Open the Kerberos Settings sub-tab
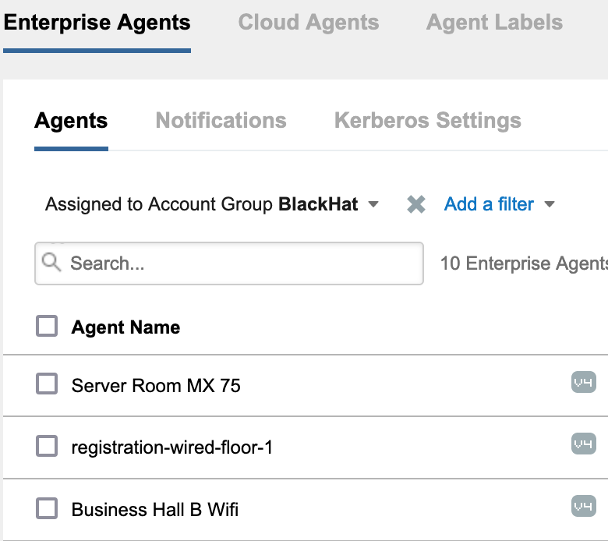This screenshot has width=608, height=542. pos(427,121)
